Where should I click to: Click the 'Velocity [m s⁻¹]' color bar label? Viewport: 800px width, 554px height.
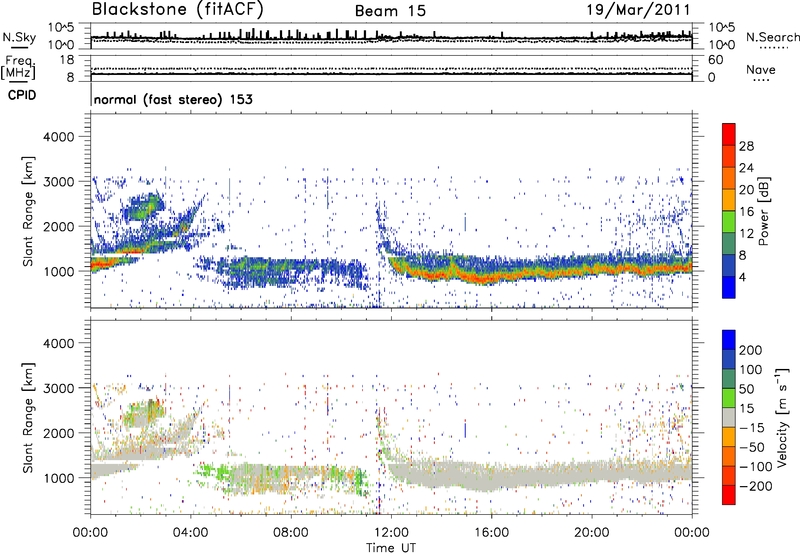tap(782, 417)
